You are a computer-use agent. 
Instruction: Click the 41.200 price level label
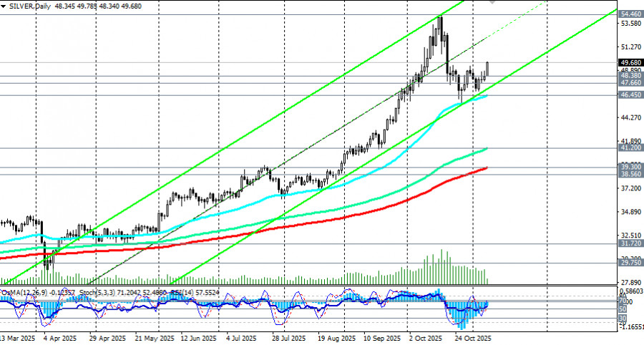click(630, 148)
